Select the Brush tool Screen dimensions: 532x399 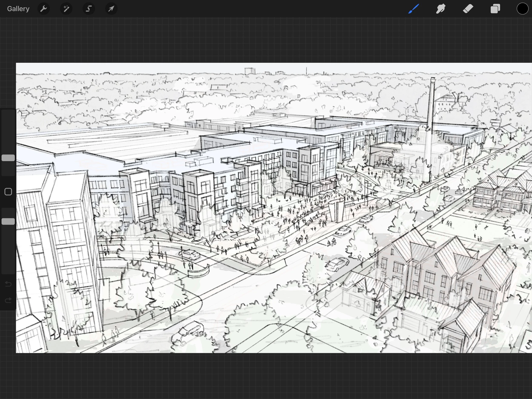tap(414, 9)
